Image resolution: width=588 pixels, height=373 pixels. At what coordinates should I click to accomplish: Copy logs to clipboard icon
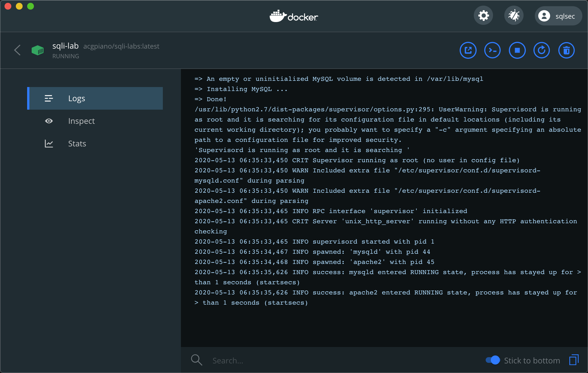click(x=574, y=360)
